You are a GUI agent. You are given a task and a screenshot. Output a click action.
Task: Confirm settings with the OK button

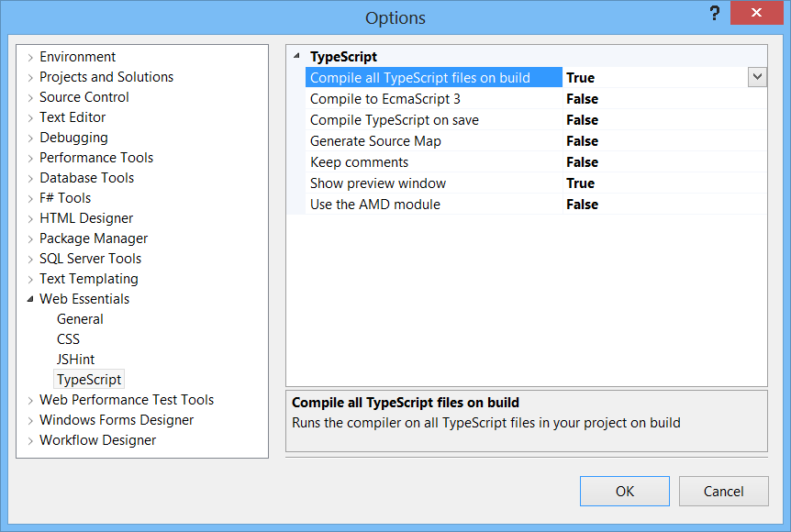tap(625, 491)
